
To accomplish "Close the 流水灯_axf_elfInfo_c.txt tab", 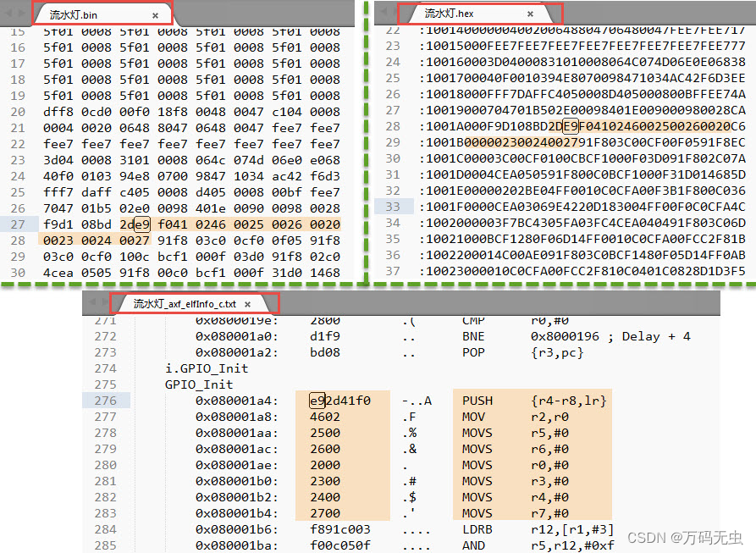I will coord(247,304).
